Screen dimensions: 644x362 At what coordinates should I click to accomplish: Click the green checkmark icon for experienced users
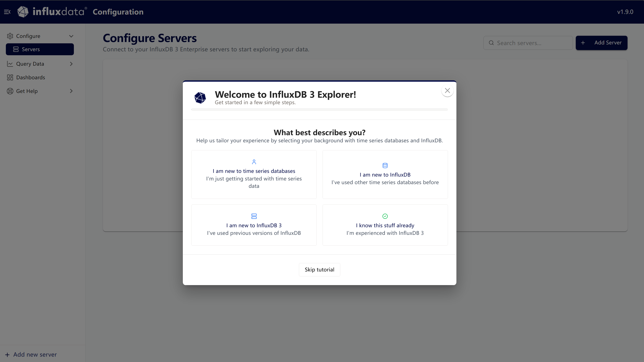coord(385,216)
